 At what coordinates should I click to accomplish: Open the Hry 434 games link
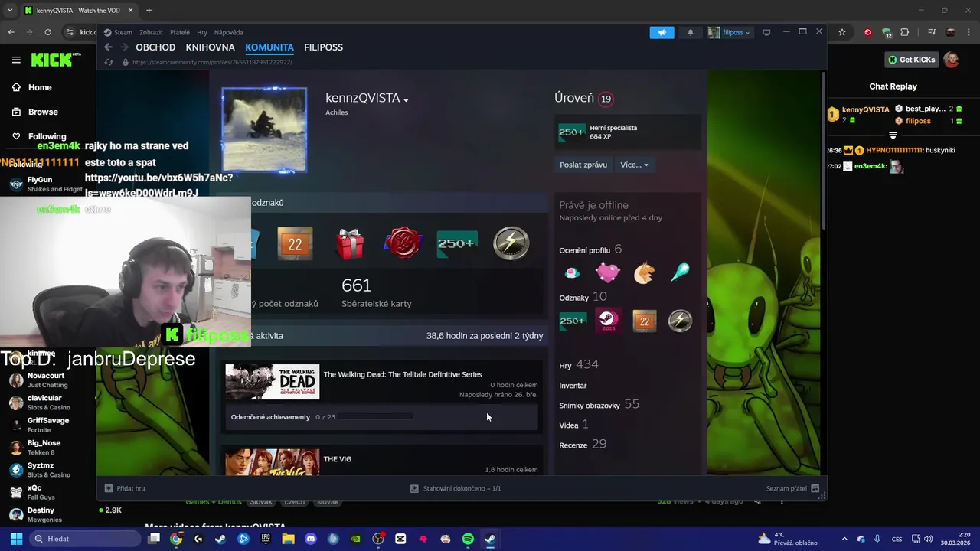[579, 365]
